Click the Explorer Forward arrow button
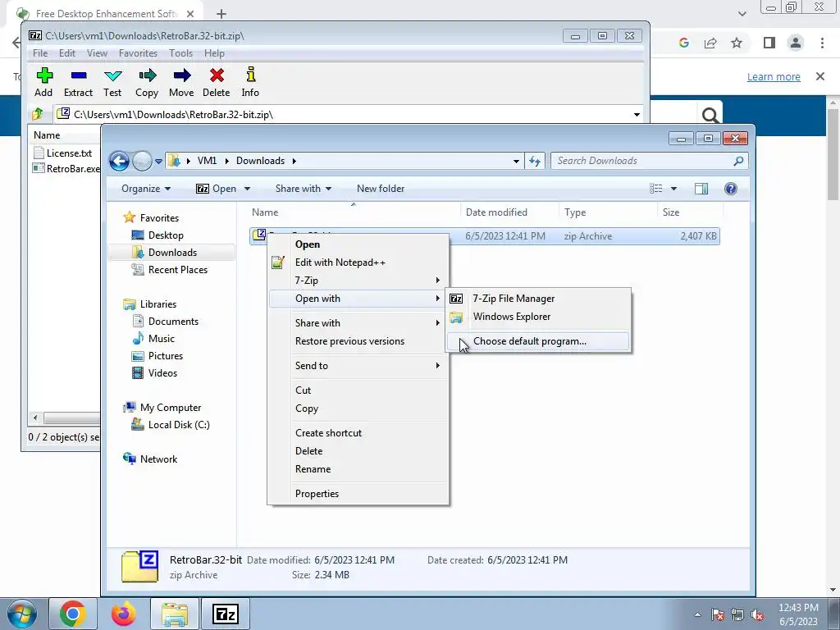 142,161
